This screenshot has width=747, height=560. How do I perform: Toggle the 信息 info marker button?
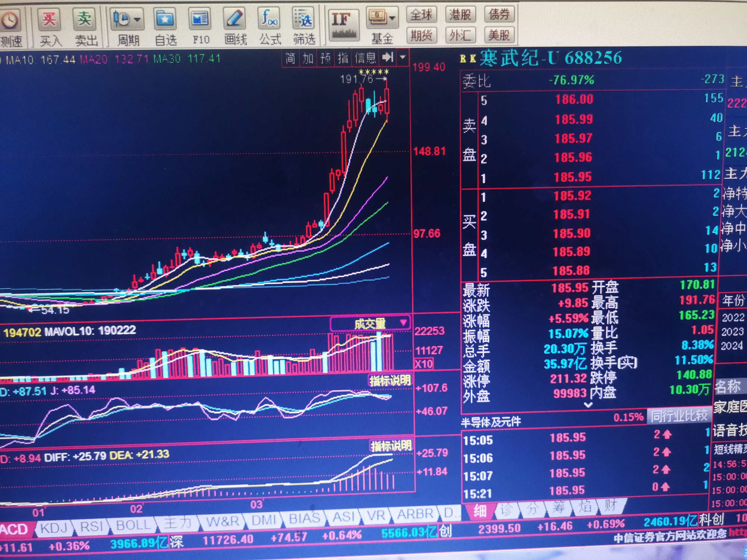365,58
